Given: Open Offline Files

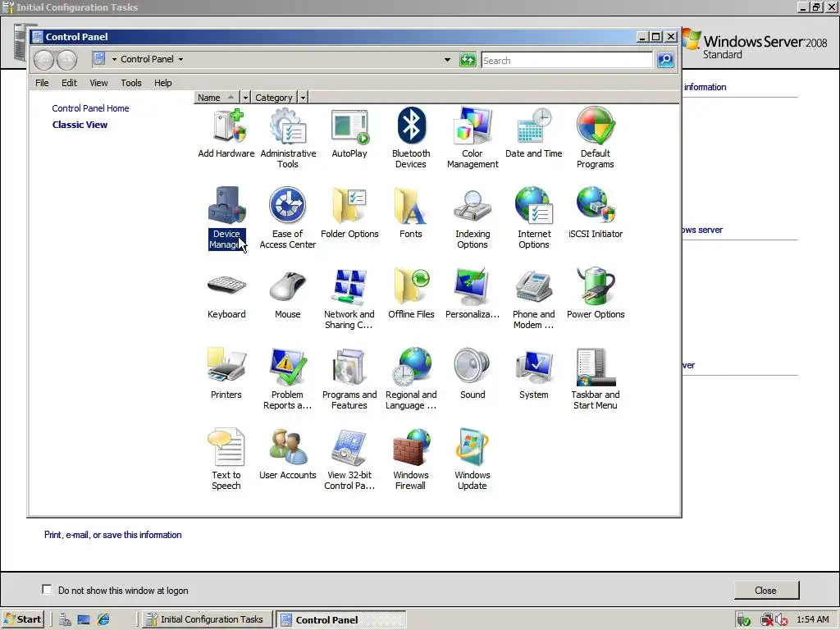Looking at the screenshot, I should 411,294.
